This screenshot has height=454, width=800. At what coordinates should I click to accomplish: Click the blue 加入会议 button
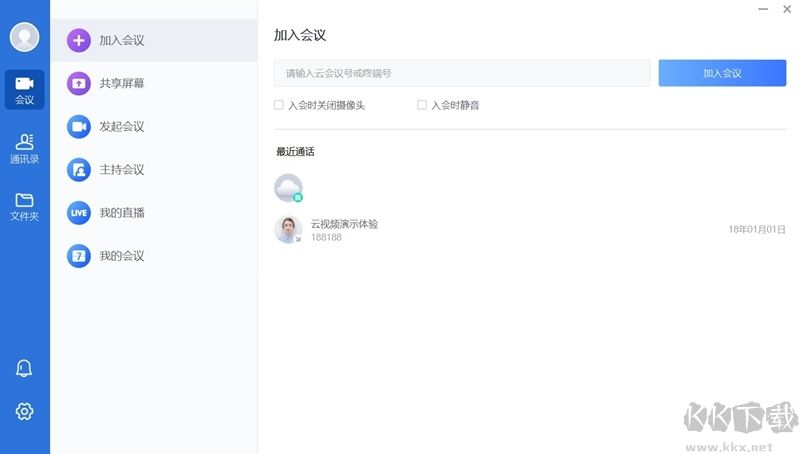tap(722, 73)
